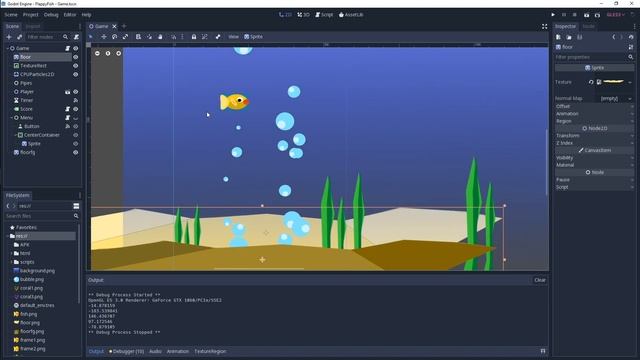Click the Add Node plus icon
640x360 pixels.
9,37
